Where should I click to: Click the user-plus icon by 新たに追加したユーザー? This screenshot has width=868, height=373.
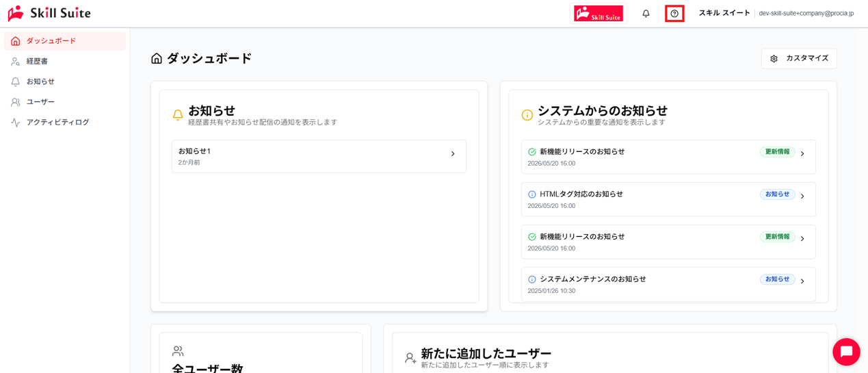click(x=410, y=357)
